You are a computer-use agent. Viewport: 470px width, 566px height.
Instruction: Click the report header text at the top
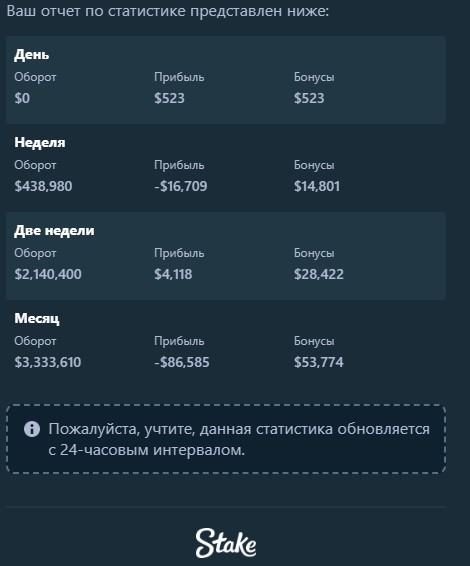pos(168,11)
